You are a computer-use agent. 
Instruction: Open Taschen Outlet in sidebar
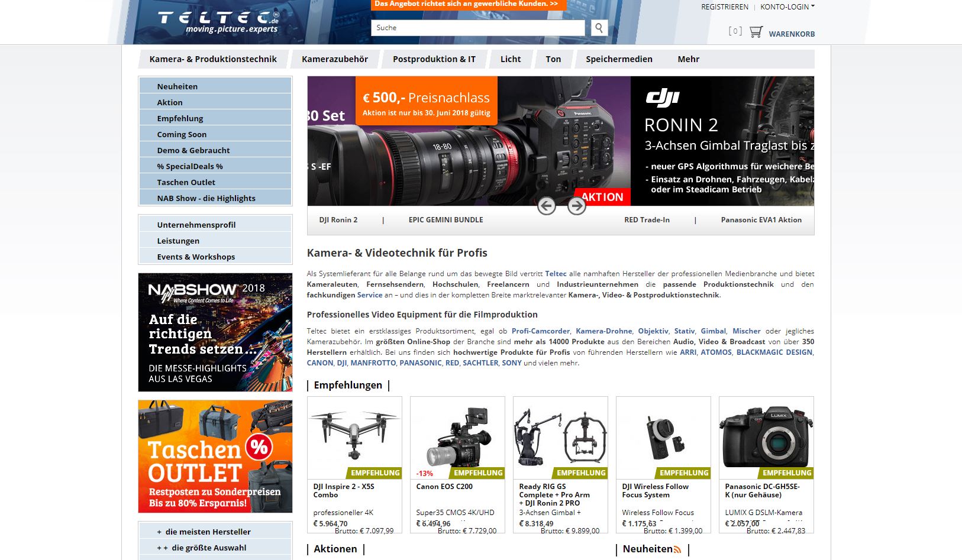[186, 182]
